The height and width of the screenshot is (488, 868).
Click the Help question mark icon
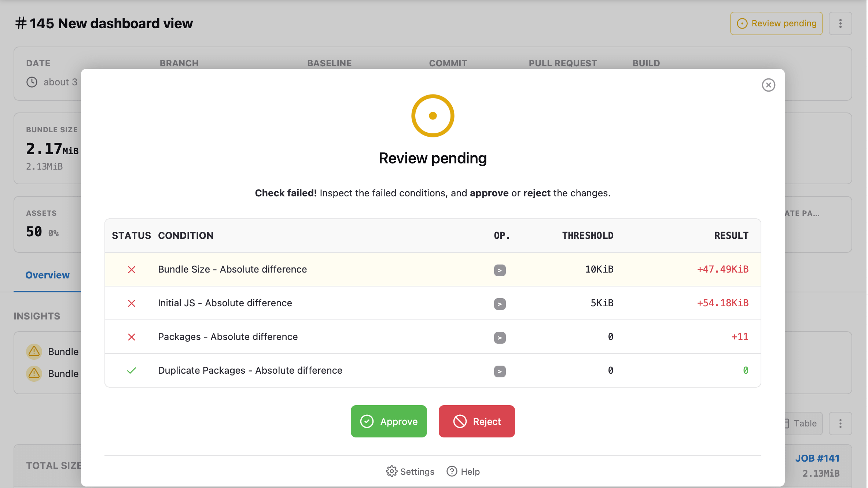pos(452,471)
